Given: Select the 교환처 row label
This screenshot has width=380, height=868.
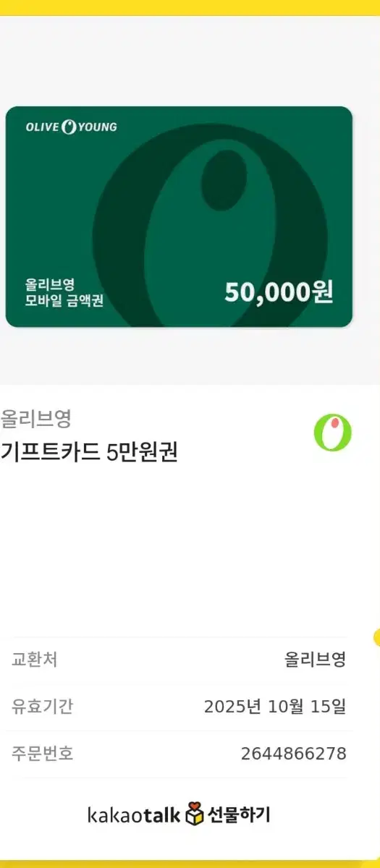Looking at the screenshot, I should [x=35, y=660].
